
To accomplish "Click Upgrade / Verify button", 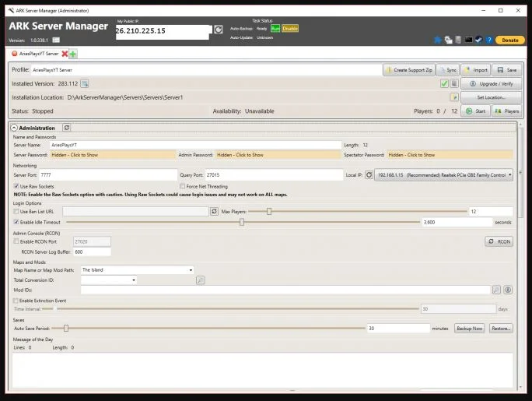I will [x=492, y=83].
